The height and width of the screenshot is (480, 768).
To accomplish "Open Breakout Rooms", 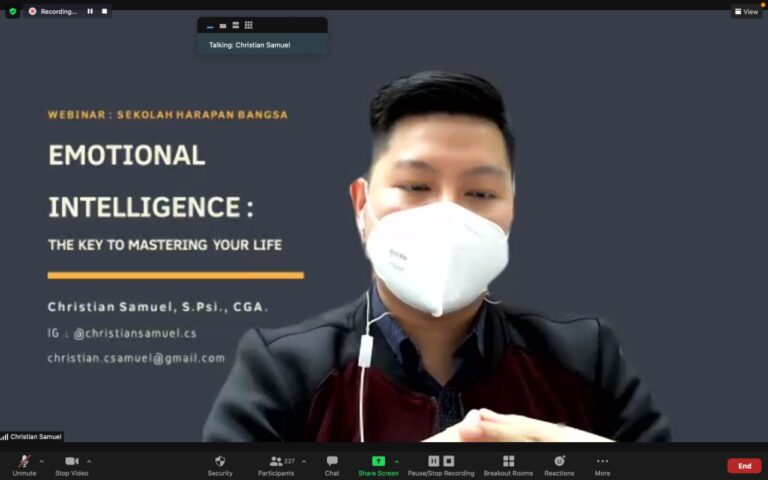I will pos(508,461).
